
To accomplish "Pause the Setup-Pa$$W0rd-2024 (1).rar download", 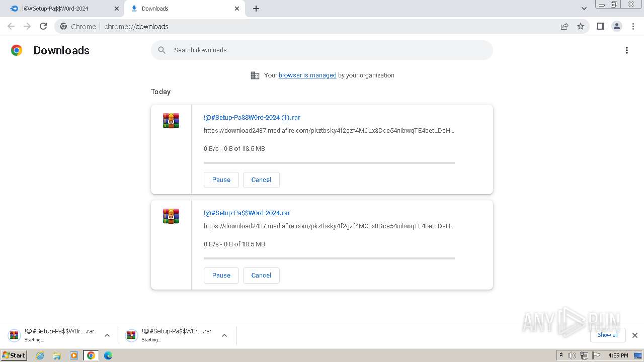I will click(221, 180).
